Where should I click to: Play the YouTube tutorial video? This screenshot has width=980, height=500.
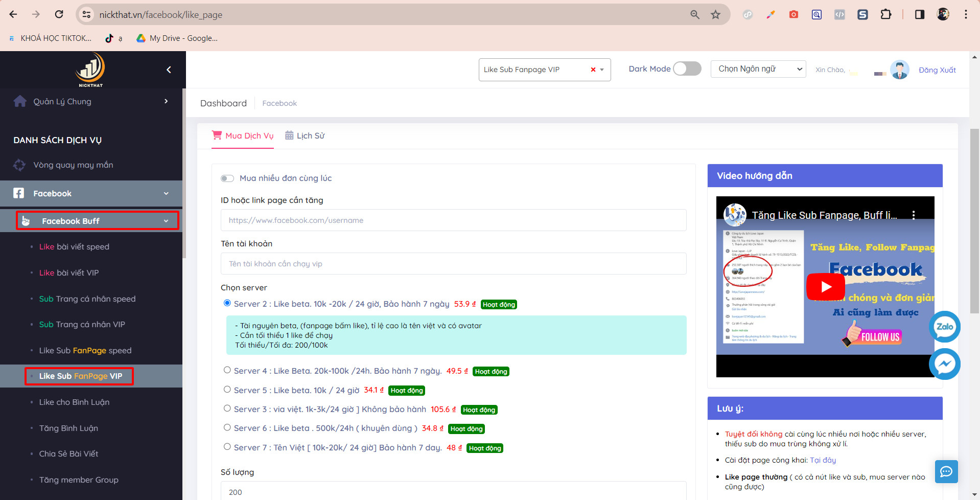click(x=825, y=287)
